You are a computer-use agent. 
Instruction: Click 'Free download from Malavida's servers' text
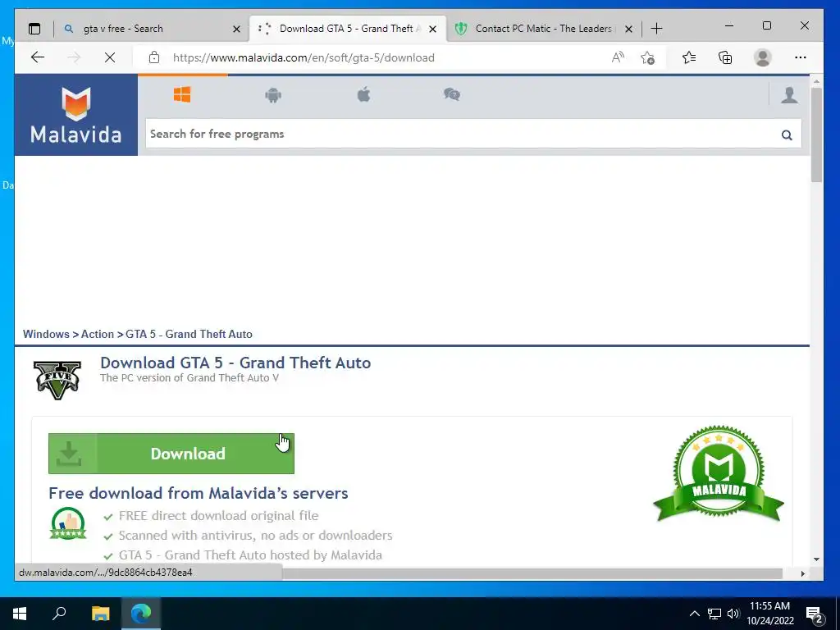click(x=199, y=493)
